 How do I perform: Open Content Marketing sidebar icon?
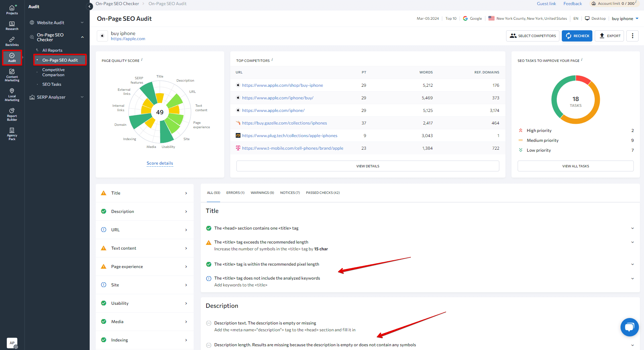click(12, 75)
